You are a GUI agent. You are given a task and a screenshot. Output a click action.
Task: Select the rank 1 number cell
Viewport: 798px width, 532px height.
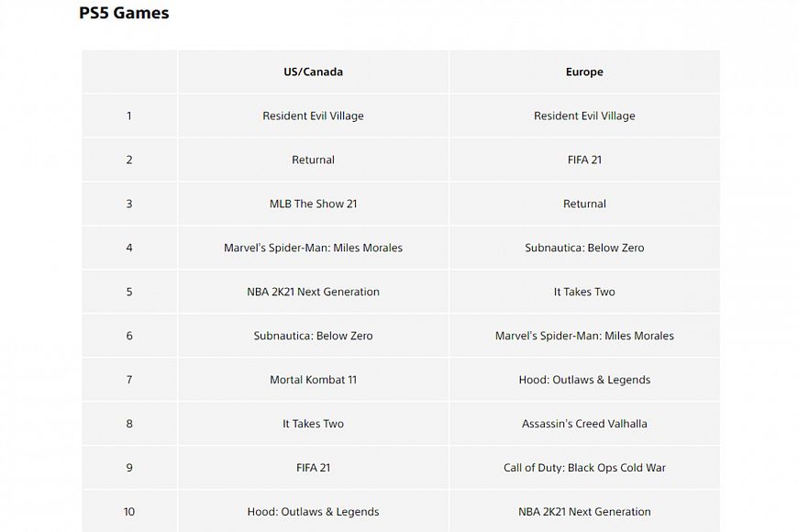tap(129, 116)
